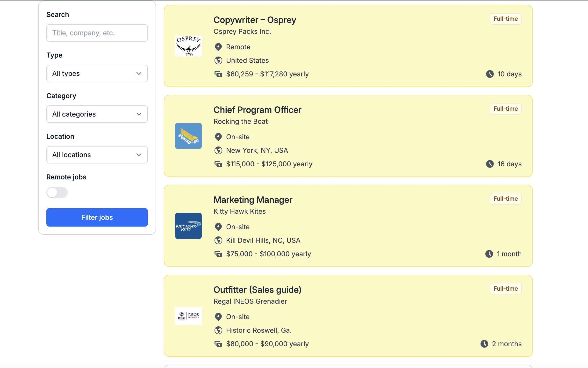Viewport: 588px width, 368px height.
Task: Click the clock icon next to 1 month
Action: click(x=489, y=254)
